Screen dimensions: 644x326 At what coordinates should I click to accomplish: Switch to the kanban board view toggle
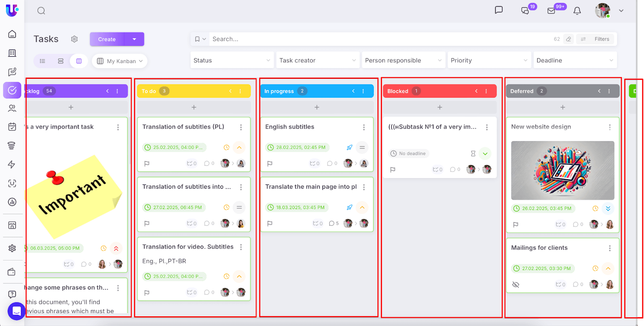click(79, 61)
